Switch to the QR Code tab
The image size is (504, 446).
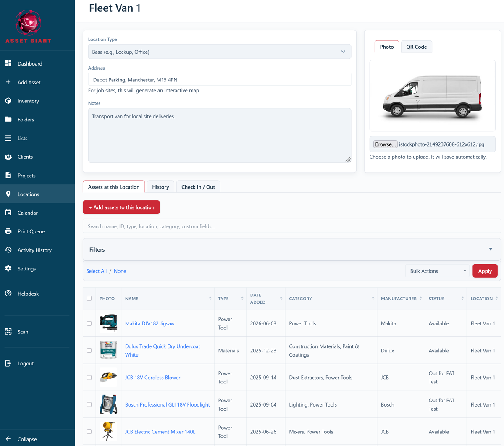(x=416, y=47)
